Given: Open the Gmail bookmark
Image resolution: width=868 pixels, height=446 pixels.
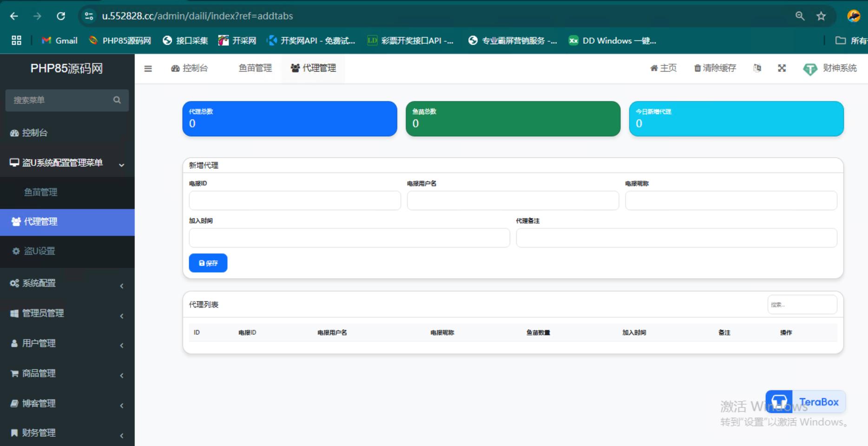Looking at the screenshot, I should pyautogui.click(x=59, y=41).
